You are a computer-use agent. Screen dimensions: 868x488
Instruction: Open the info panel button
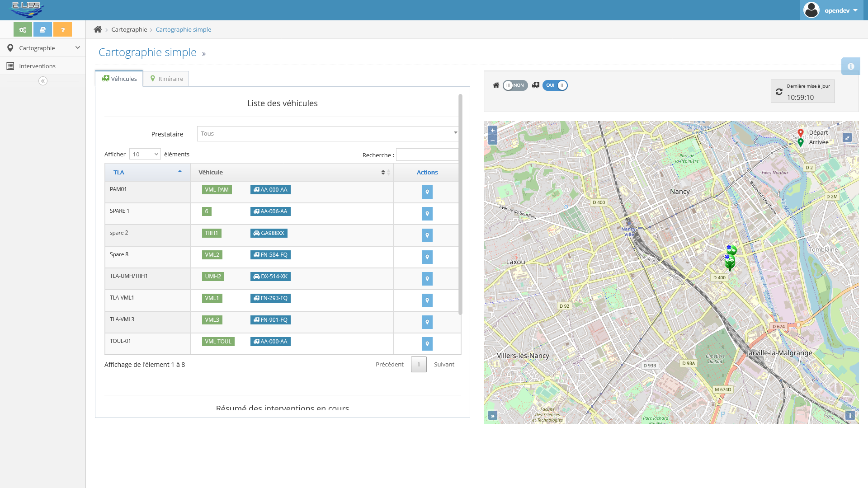pyautogui.click(x=850, y=66)
